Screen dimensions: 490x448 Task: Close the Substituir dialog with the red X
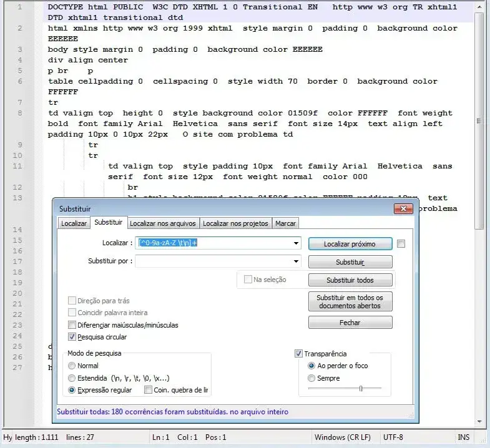[403, 208]
